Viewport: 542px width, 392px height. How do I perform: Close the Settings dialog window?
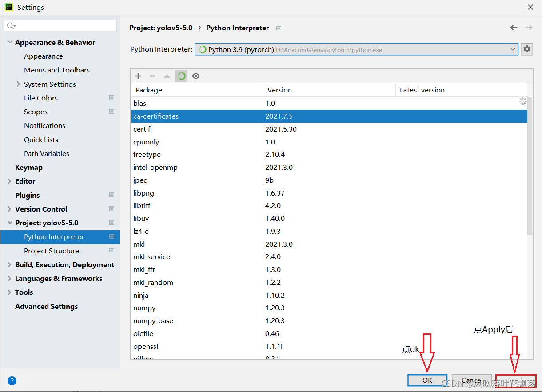pos(530,7)
